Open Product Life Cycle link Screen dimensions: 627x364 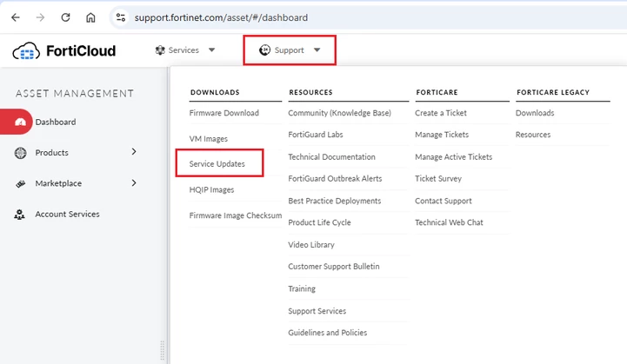[319, 222]
